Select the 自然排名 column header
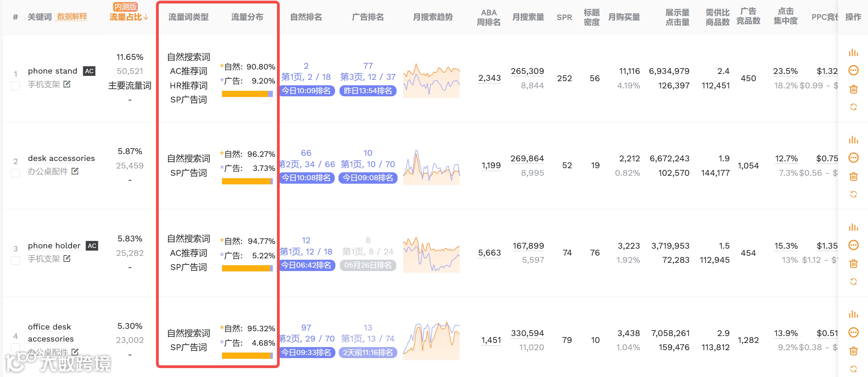868x377 pixels. [306, 17]
